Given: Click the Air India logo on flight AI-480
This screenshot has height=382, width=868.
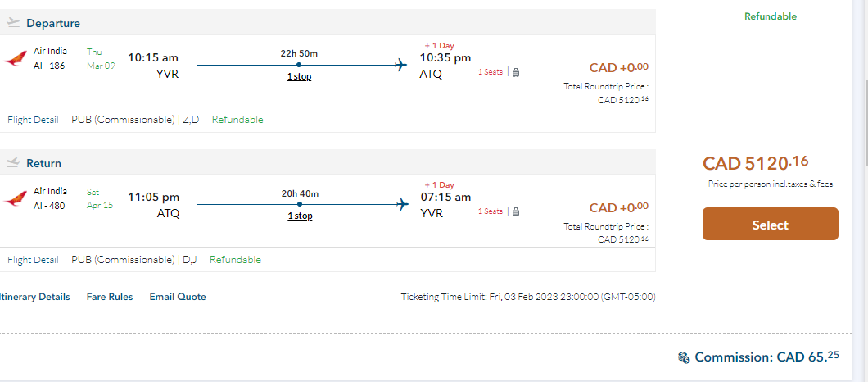Looking at the screenshot, I should pos(15,198).
